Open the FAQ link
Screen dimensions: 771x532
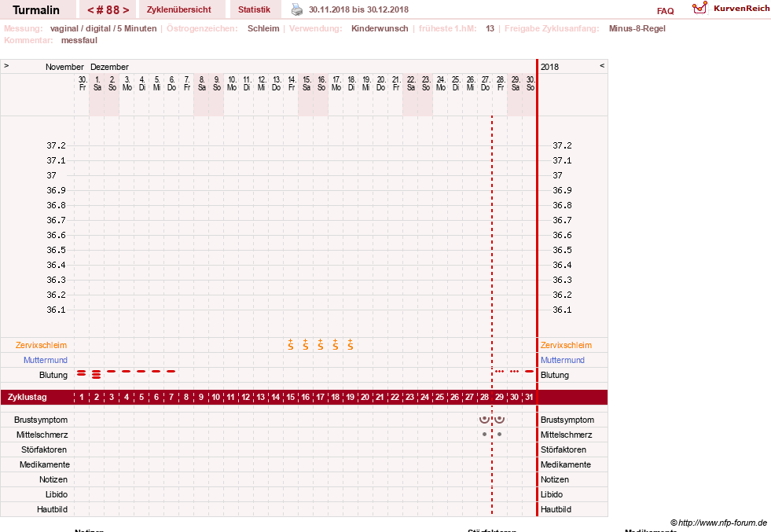pos(665,11)
